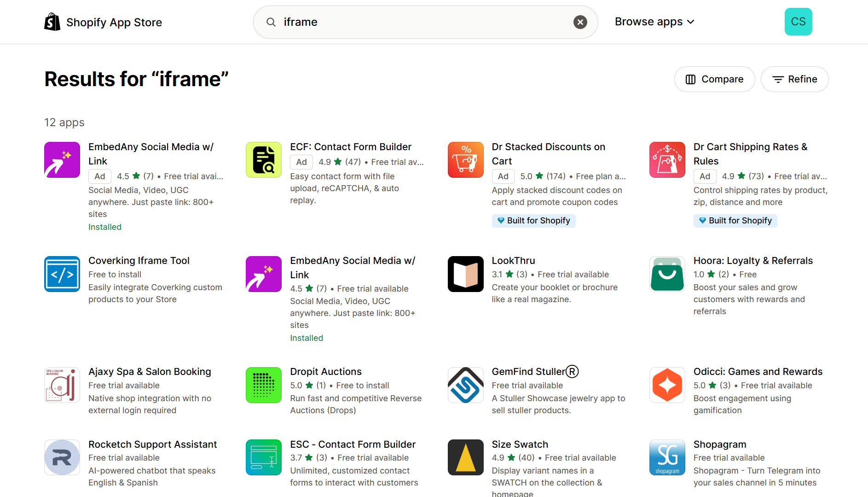Open the Refine filters panel
The width and height of the screenshot is (868, 497).
click(794, 79)
